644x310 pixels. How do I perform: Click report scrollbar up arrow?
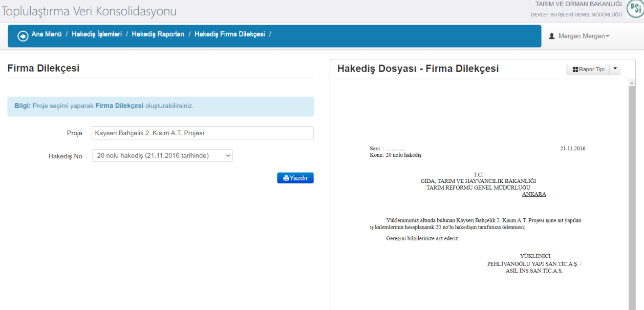point(632,82)
